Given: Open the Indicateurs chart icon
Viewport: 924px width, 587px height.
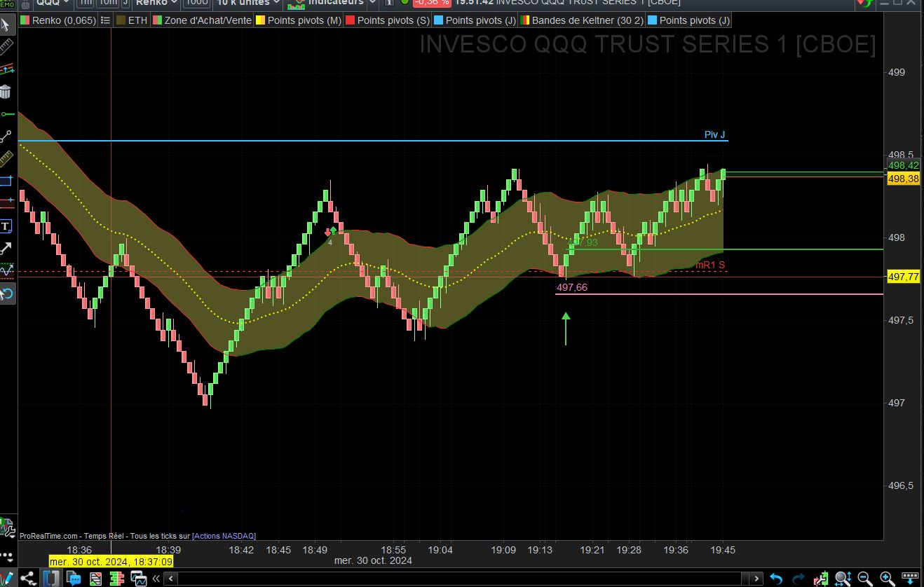Looking at the screenshot, I should (296, 3).
